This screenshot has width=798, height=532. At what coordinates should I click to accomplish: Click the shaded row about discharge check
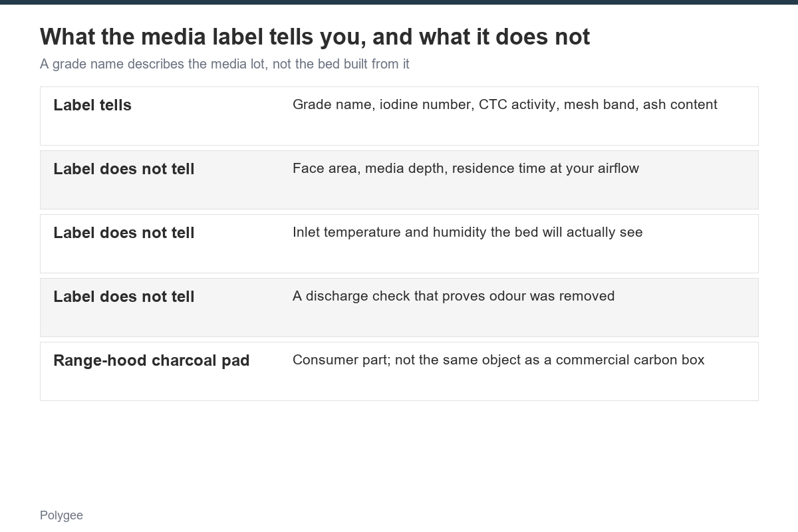[x=399, y=307]
